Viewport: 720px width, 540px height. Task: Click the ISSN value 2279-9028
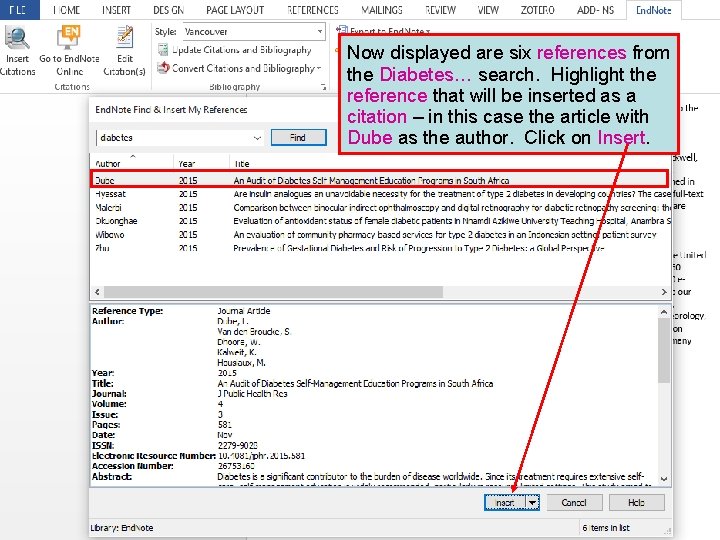pyautogui.click(x=237, y=445)
